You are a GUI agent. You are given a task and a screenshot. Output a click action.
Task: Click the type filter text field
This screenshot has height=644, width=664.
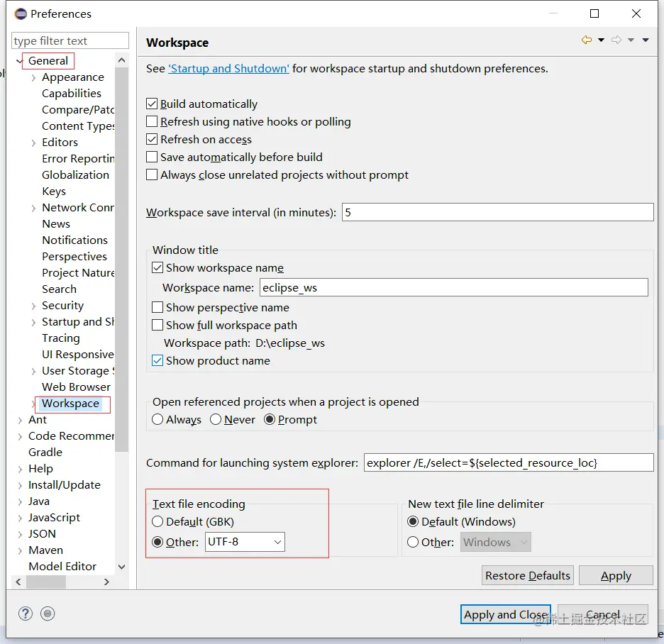(x=70, y=40)
